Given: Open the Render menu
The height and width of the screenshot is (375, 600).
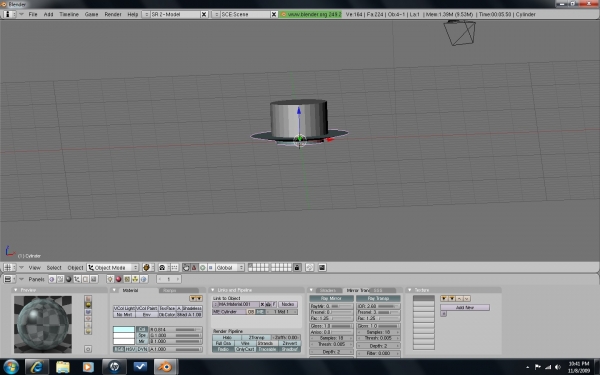Looking at the screenshot, I should (113, 14).
